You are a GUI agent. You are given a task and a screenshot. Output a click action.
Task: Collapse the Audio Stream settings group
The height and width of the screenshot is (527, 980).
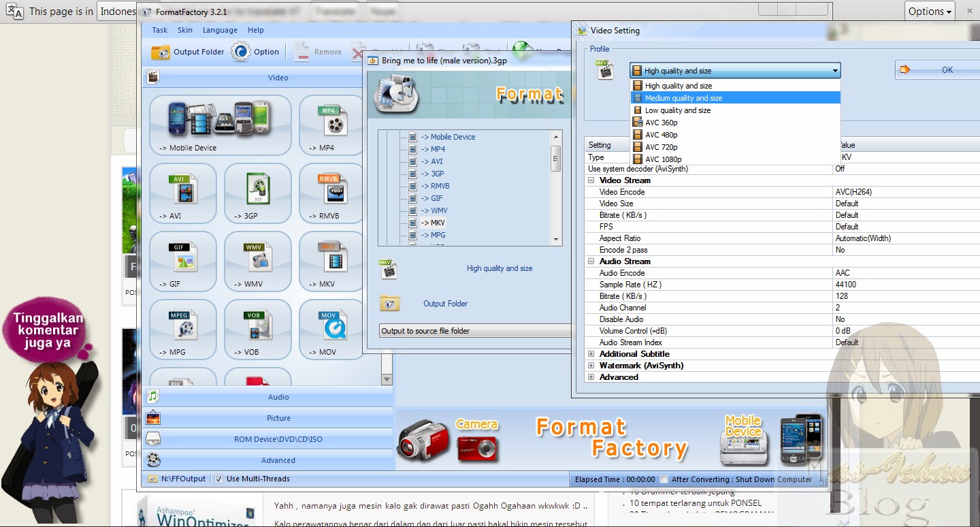pos(591,261)
